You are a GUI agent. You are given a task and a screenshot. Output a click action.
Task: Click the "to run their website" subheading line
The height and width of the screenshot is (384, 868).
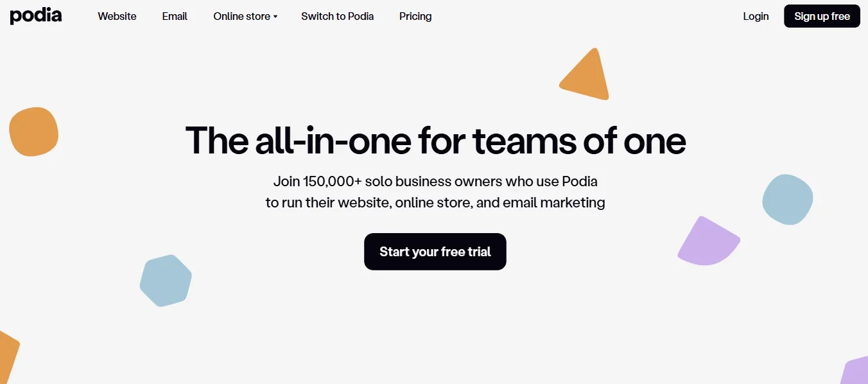(435, 202)
